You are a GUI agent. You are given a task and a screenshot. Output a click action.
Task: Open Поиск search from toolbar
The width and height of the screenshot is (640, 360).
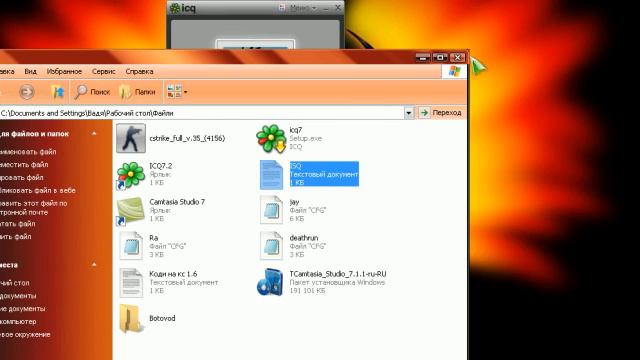click(92, 92)
